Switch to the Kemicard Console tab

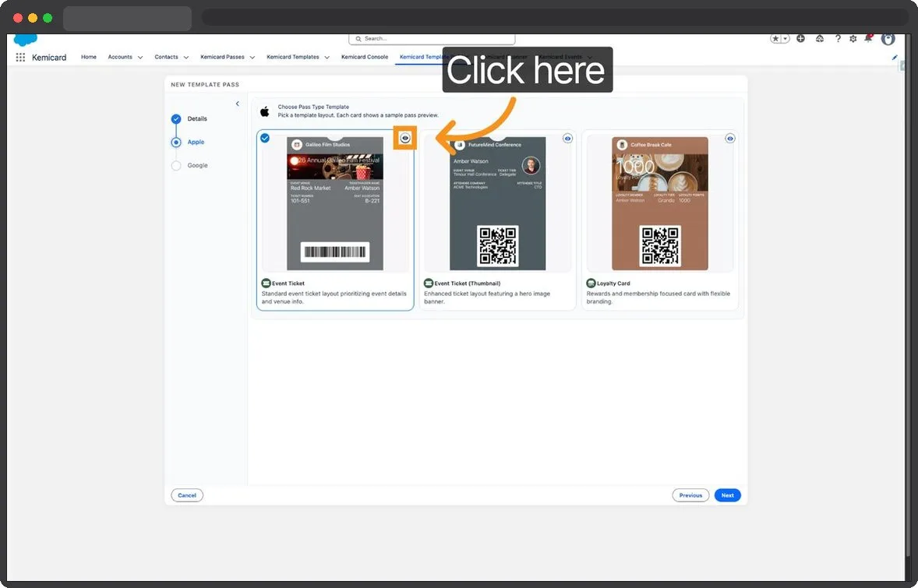pyautogui.click(x=365, y=57)
